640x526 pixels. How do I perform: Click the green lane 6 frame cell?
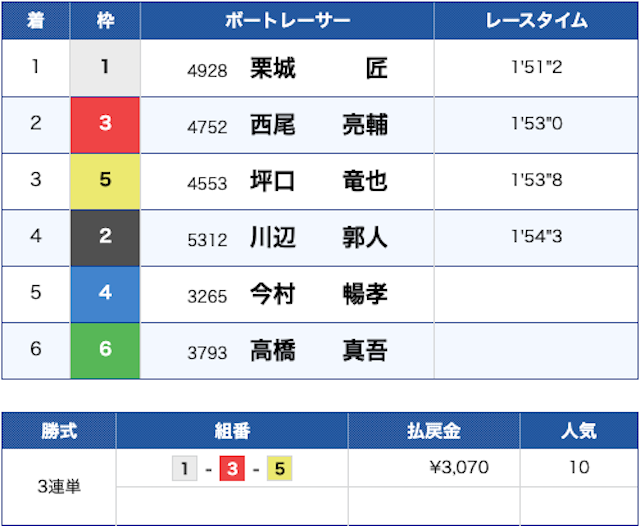coord(105,351)
